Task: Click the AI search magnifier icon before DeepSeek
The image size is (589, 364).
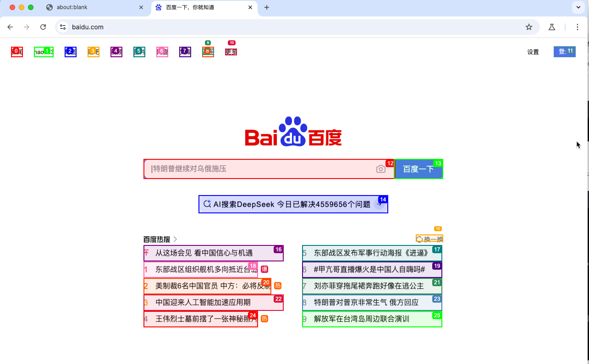Action: tap(207, 204)
